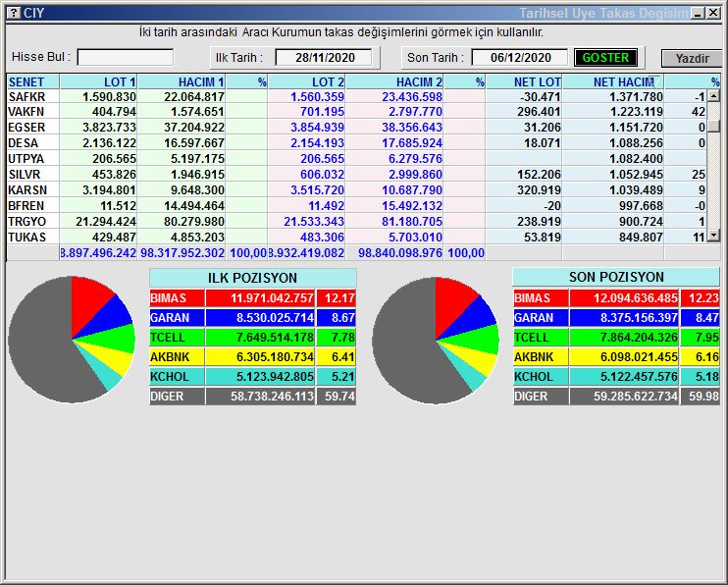Select the DESA row
The image size is (728, 585).
coord(356,142)
